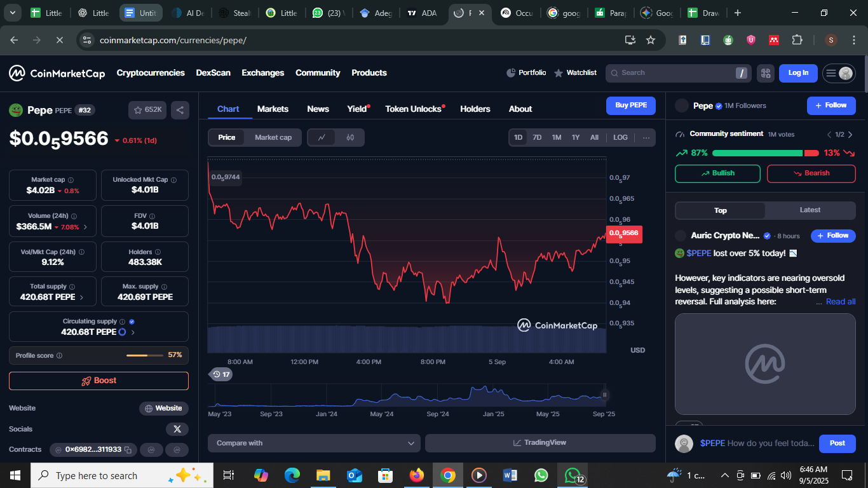Vote Bullish on Pepe sentiment

[x=717, y=173]
